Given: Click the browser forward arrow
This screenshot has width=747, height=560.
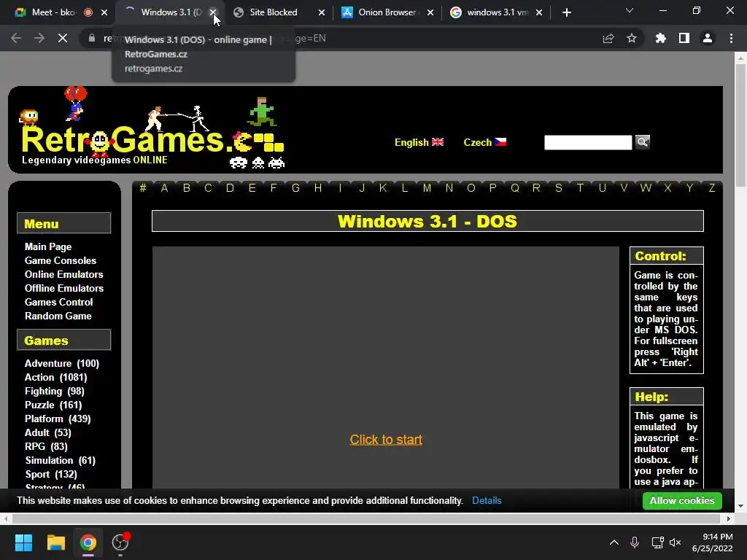Looking at the screenshot, I should pos(39,38).
